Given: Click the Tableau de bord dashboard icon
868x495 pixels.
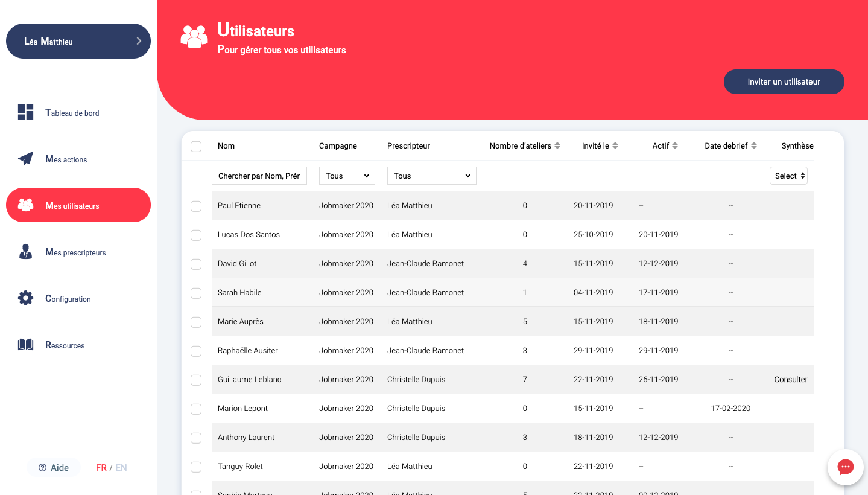Looking at the screenshot, I should [x=25, y=112].
